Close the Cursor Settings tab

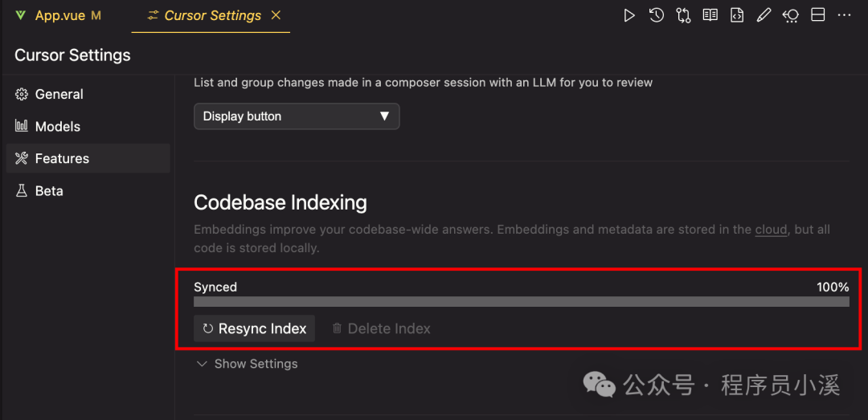276,15
